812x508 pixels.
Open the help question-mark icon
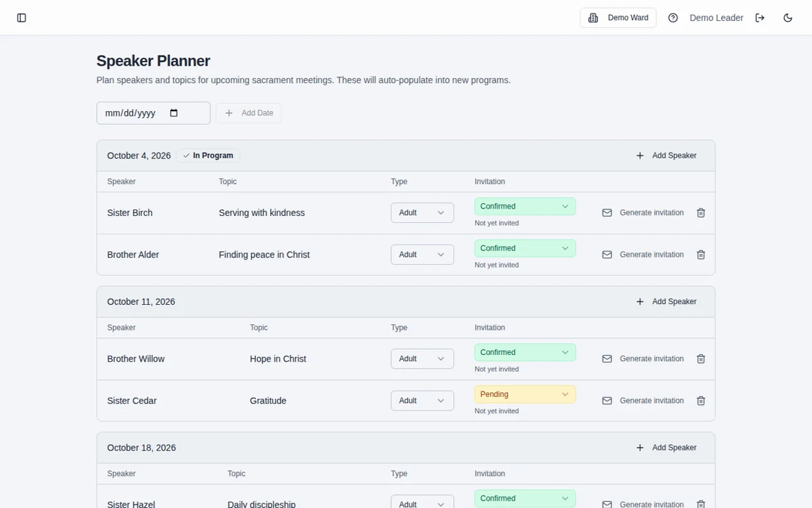(673, 18)
